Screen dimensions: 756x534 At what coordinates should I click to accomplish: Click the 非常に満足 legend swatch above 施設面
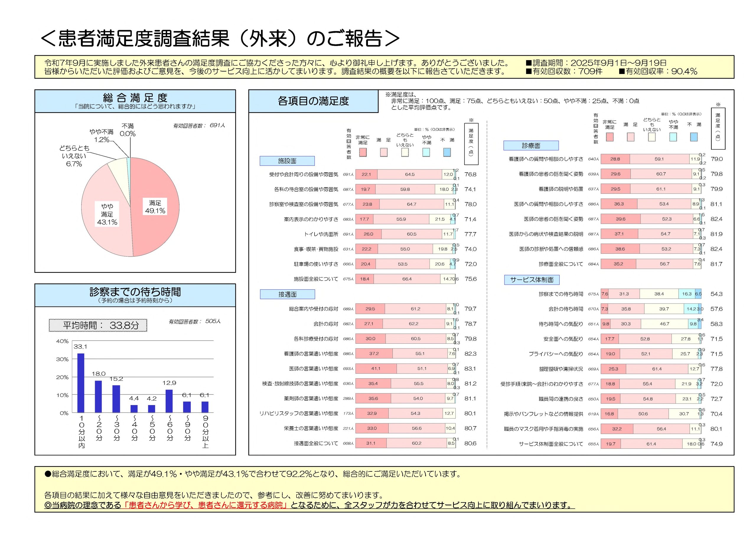pos(363,152)
